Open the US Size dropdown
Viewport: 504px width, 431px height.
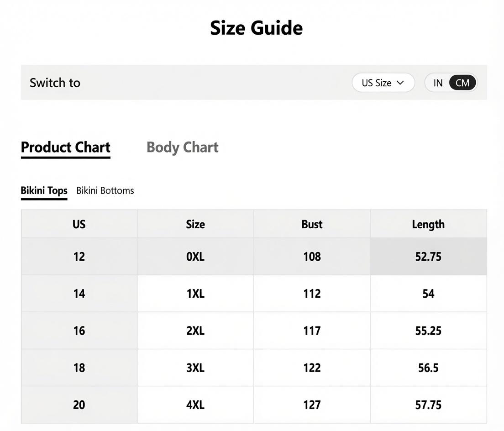point(383,83)
